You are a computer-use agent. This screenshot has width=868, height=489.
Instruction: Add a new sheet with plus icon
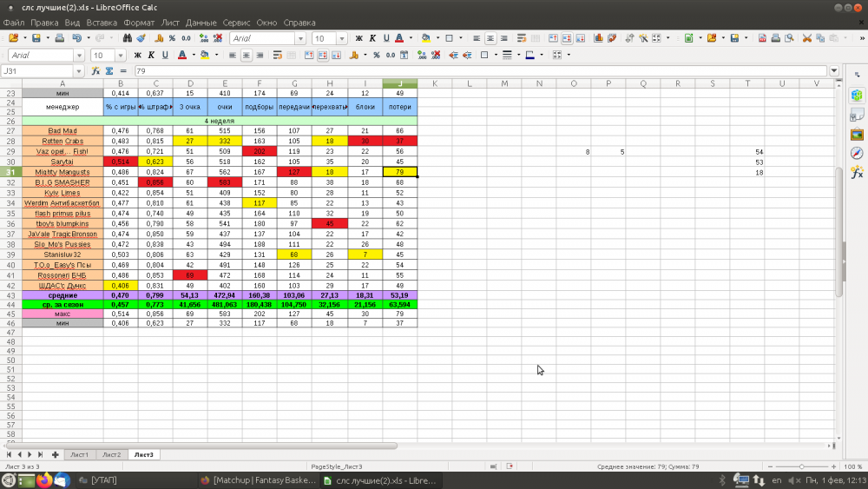pyautogui.click(x=55, y=454)
